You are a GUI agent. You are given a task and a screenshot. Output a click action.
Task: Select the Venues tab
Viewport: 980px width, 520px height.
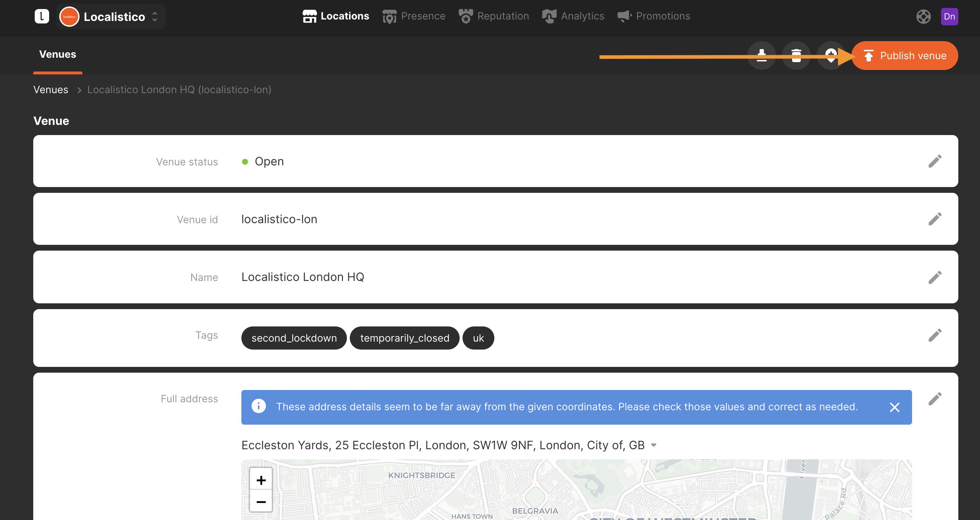click(x=57, y=55)
